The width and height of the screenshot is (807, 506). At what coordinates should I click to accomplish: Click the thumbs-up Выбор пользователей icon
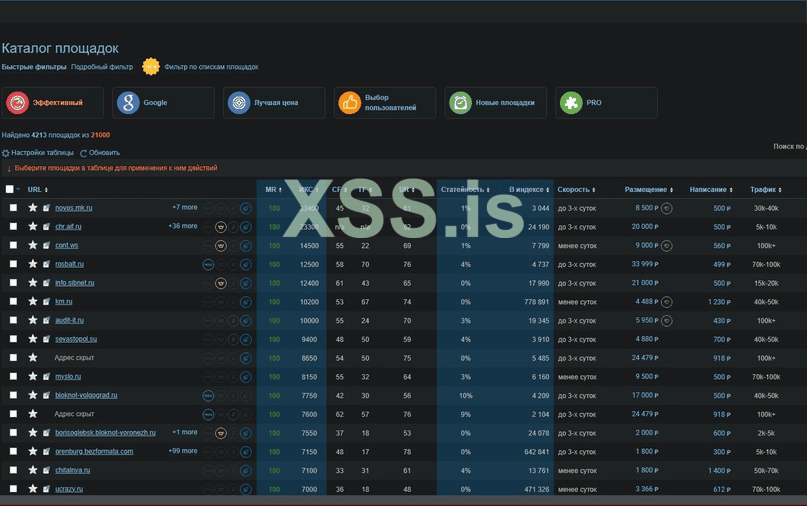pos(349,102)
